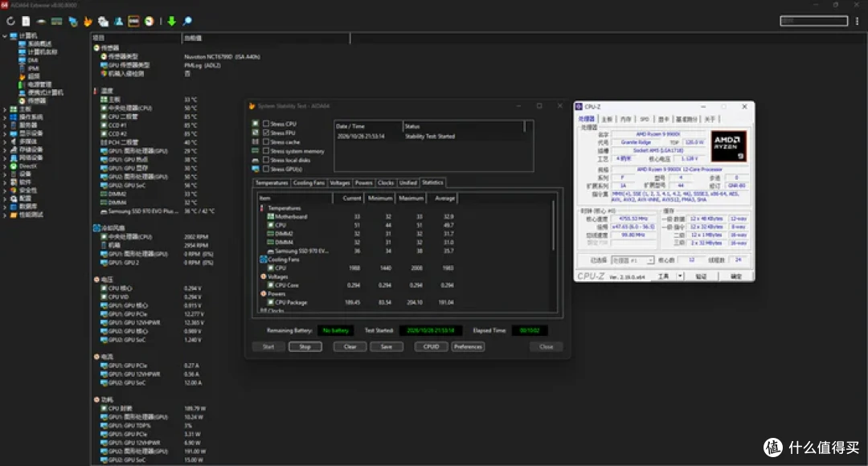
Task: Uncheck the Stress FPU checkbox
Action: tap(266, 133)
